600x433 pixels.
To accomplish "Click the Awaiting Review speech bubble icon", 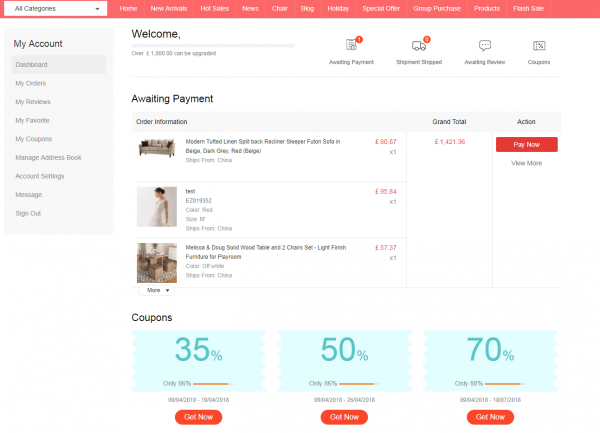I will click(484, 46).
